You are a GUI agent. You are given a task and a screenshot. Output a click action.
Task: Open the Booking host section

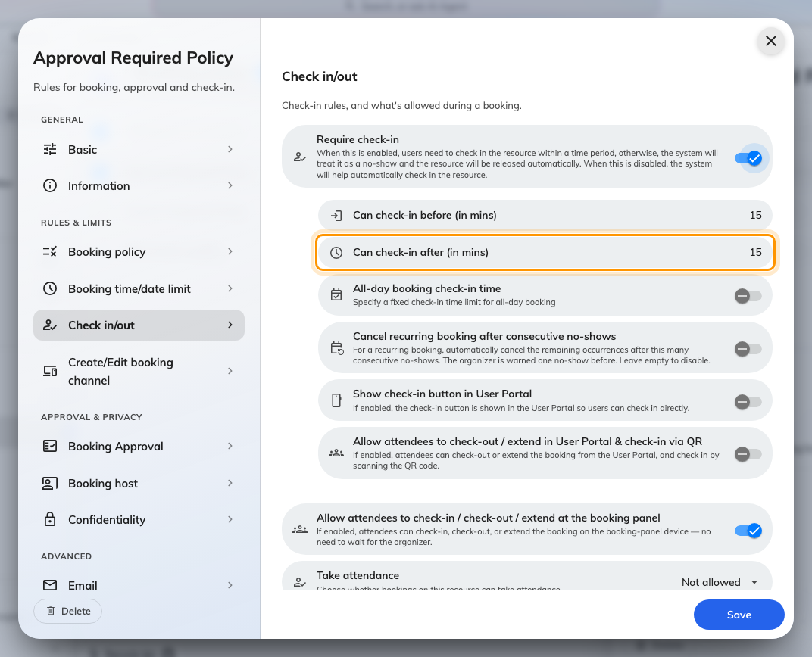[x=139, y=483]
